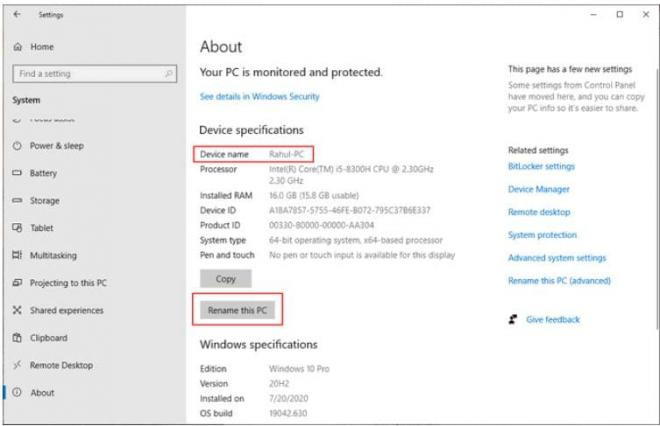Screen dimensions: 660x426
Task: Open Rename this PC (advanced) link
Action: pyautogui.click(x=559, y=280)
